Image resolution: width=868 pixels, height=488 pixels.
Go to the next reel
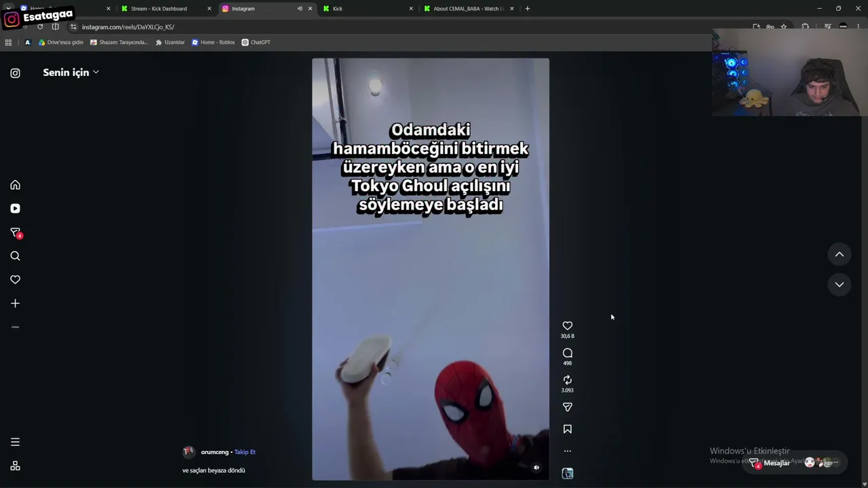click(840, 285)
